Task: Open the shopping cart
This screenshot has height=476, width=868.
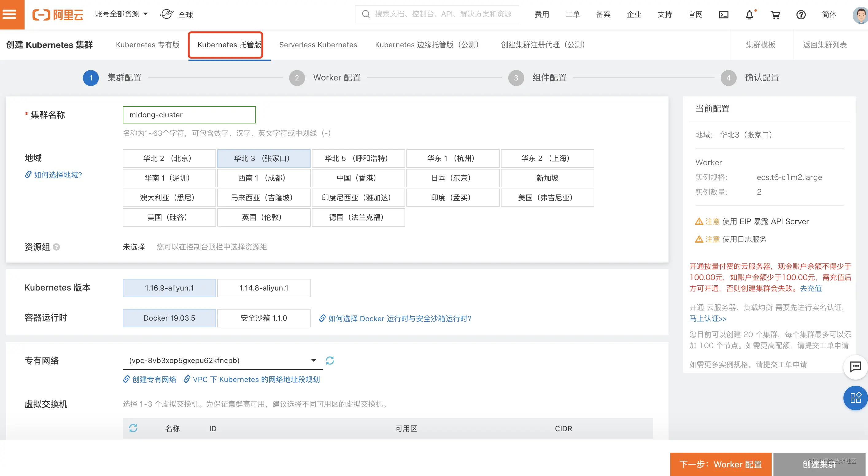Action: pos(775,14)
